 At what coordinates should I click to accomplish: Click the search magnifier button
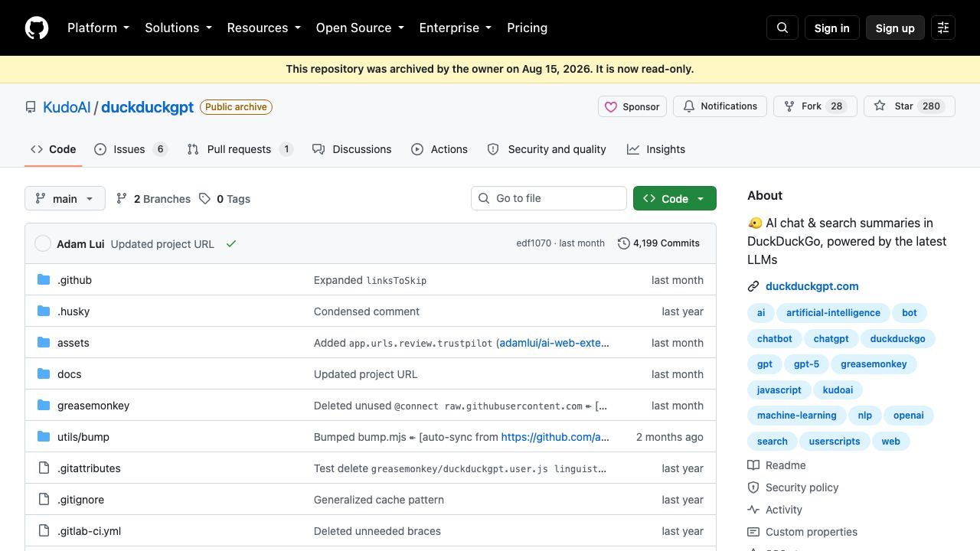782,28
